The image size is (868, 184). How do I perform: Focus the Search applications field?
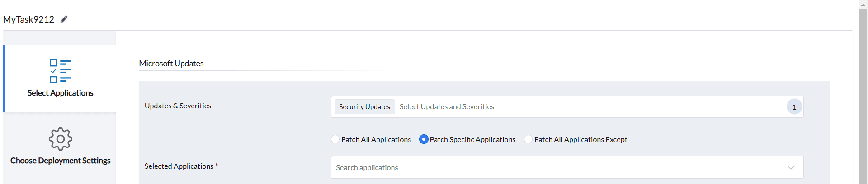point(542,168)
